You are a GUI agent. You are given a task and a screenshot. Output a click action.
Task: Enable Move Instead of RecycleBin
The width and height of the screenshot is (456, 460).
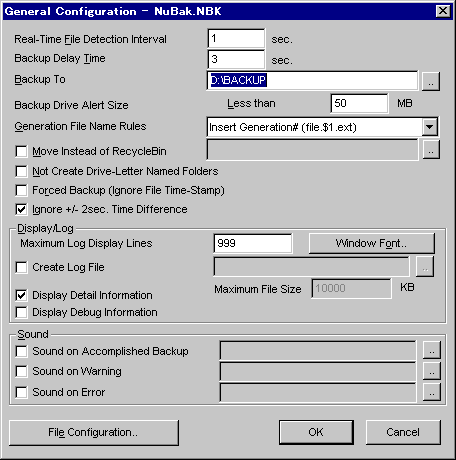coord(21,151)
